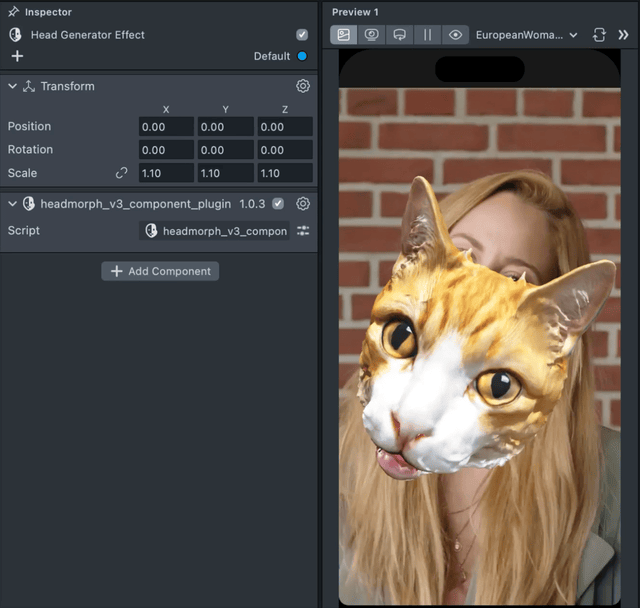The width and height of the screenshot is (640, 608).
Task: Expand the preview toolbar overflow chevrons
Action: click(623, 34)
